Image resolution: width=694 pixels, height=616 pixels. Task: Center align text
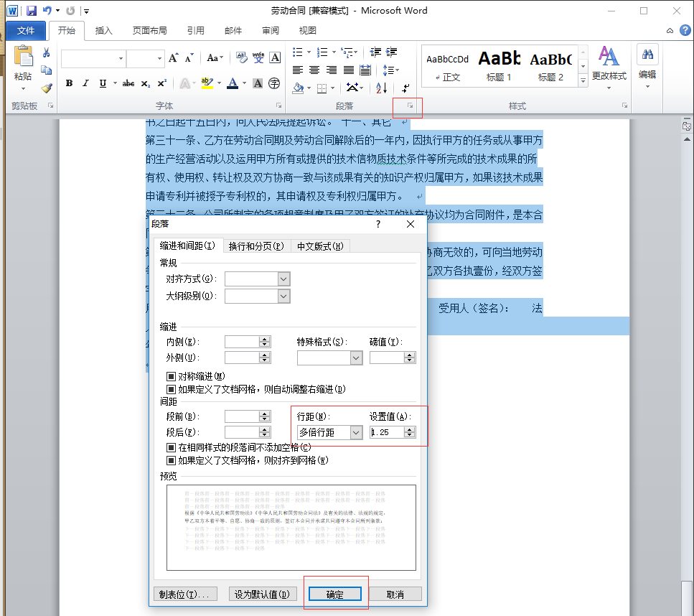(x=314, y=70)
